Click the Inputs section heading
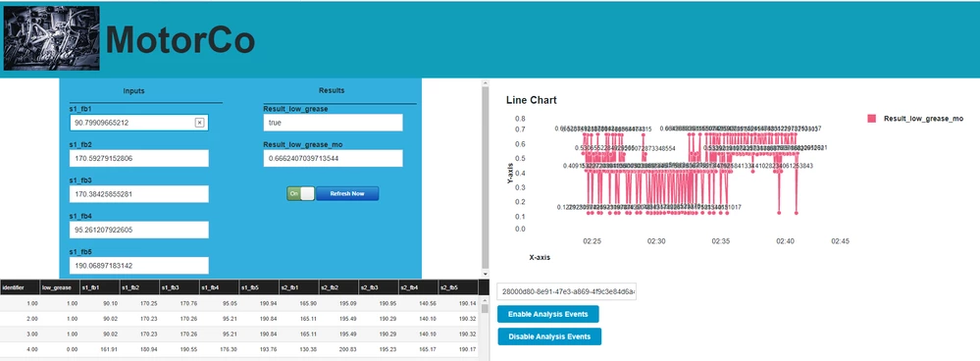 click(133, 90)
